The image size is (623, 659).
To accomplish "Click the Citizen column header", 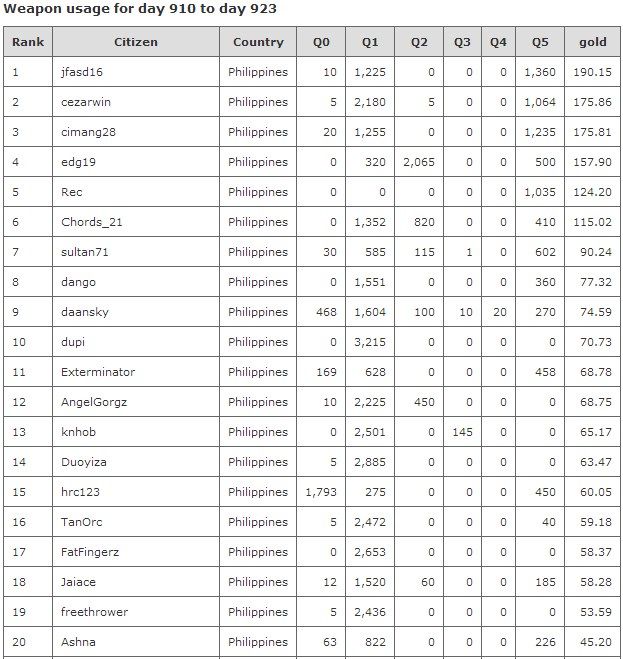I will pos(135,42).
